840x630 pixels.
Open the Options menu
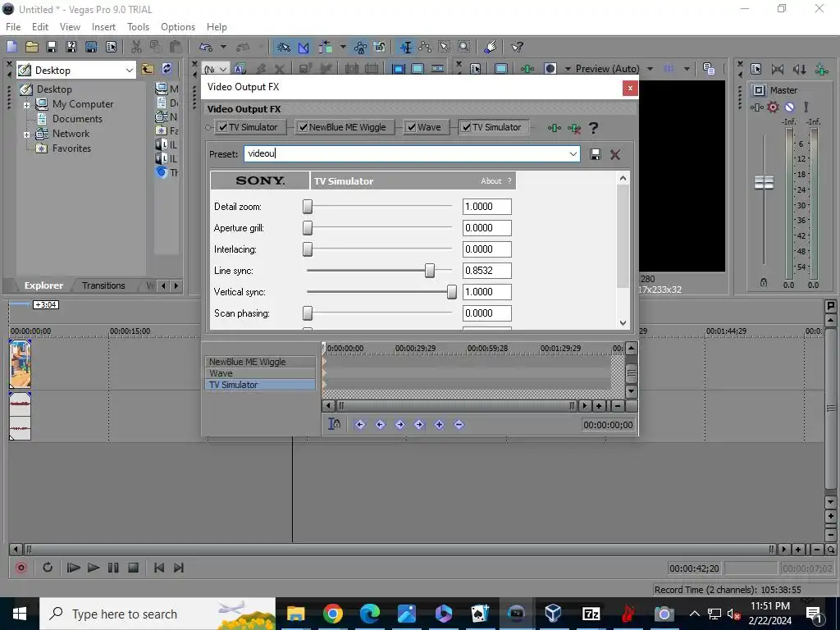pyautogui.click(x=178, y=27)
